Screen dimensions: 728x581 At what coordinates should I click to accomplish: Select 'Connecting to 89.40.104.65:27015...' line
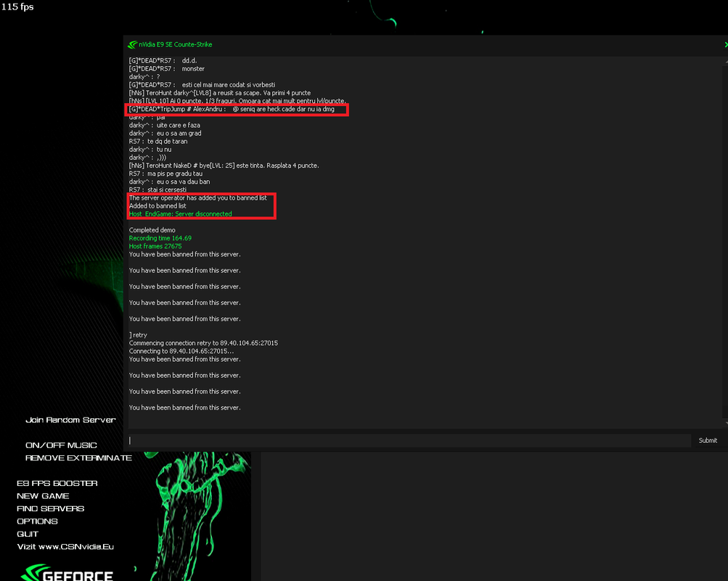coord(181,351)
